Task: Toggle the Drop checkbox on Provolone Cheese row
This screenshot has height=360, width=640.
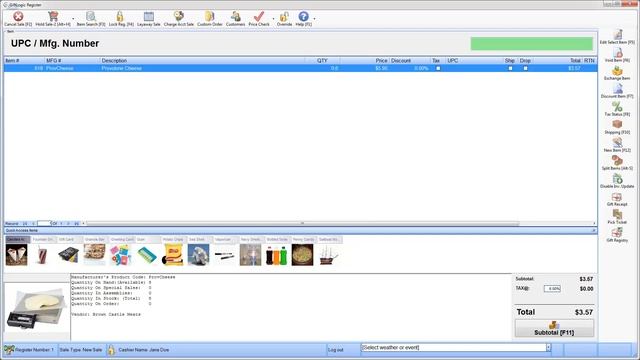Action: [x=526, y=68]
